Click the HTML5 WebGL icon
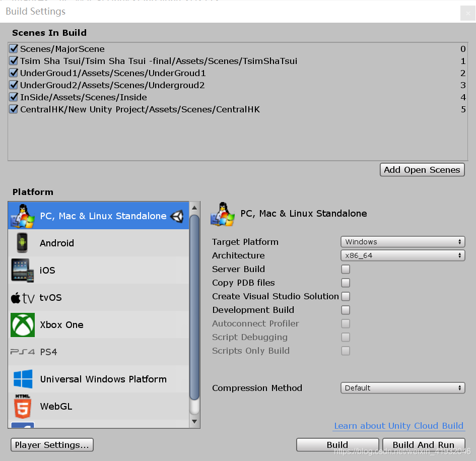The width and height of the screenshot is (476, 461). [23, 406]
